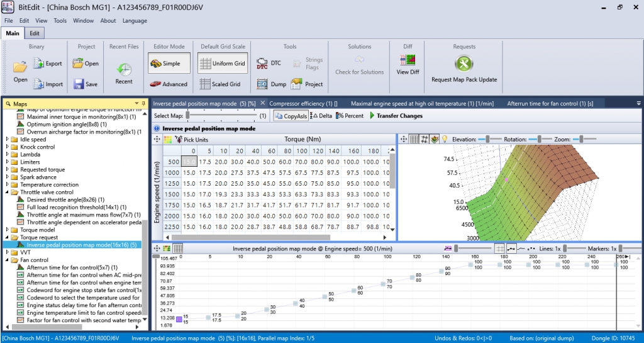Click the table color heatmap icon beside Pick Units

[x=167, y=140]
